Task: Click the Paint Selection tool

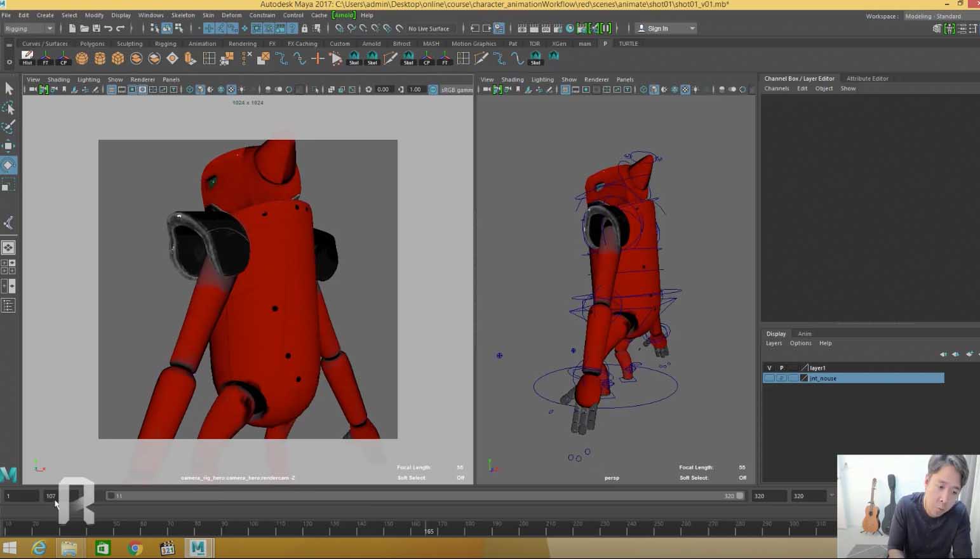Action: (x=8, y=127)
